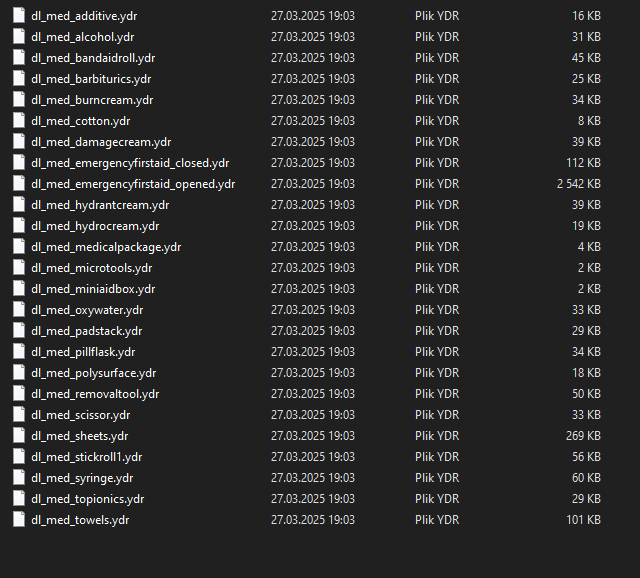Click the file name dl_med_alcohol.ydr
Image resolution: width=640 pixels, height=578 pixels.
coord(82,37)
